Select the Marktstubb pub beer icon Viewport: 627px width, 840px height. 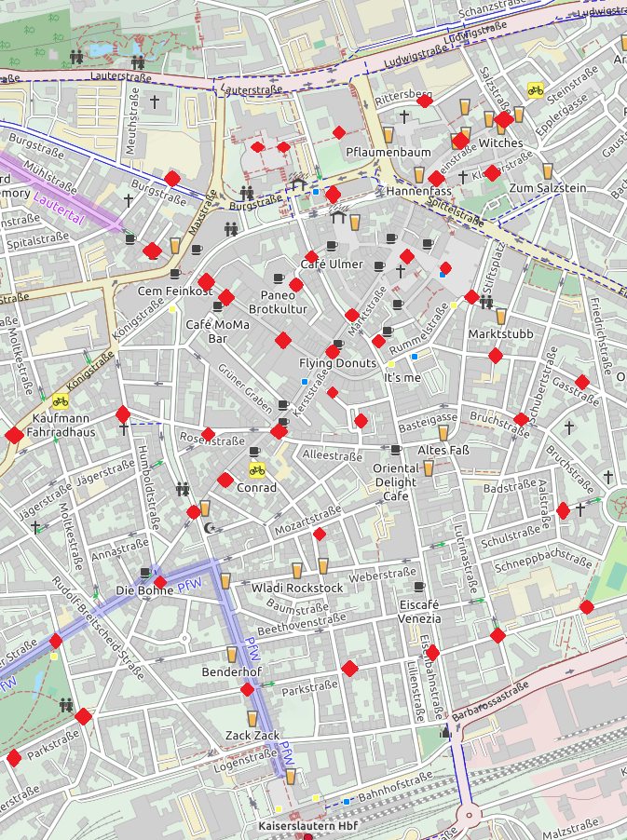[x=501, y=316]
